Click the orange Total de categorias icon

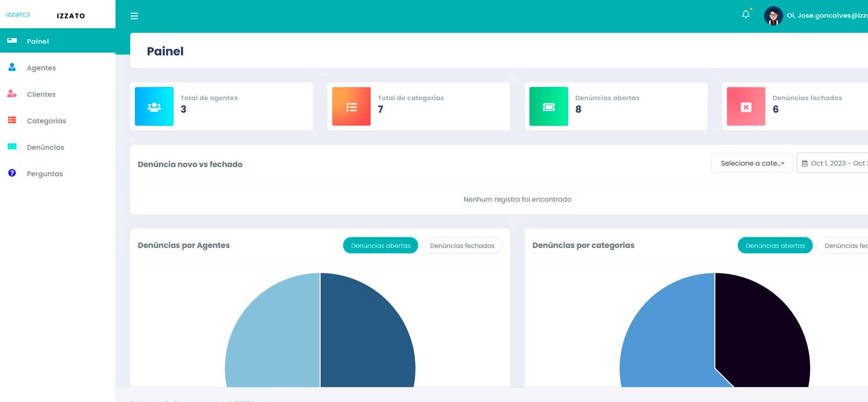pyautogui.click(x=351, y=107)
